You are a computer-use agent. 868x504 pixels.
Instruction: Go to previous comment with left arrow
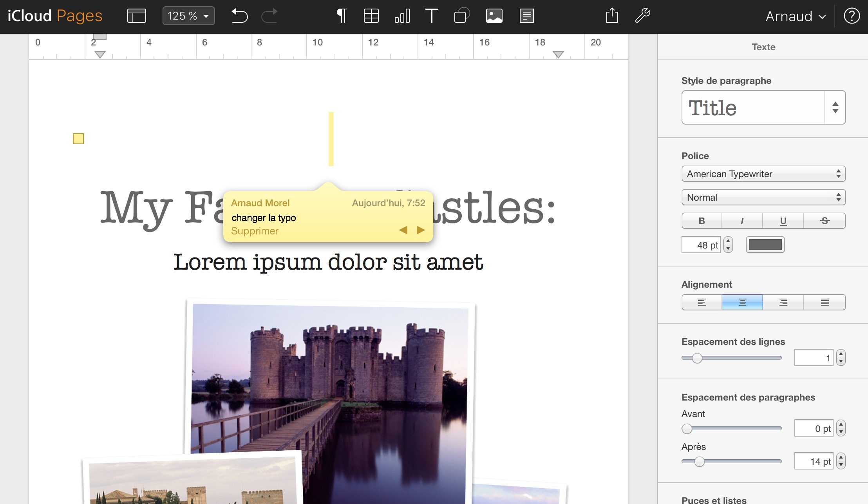403,230
